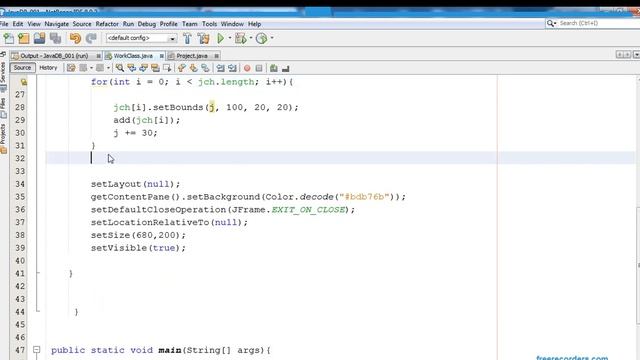Image resolution: width=640 pixels, height=360 pixels.
Task: Click the Open Project icon
Action: [x=40, y=38]
